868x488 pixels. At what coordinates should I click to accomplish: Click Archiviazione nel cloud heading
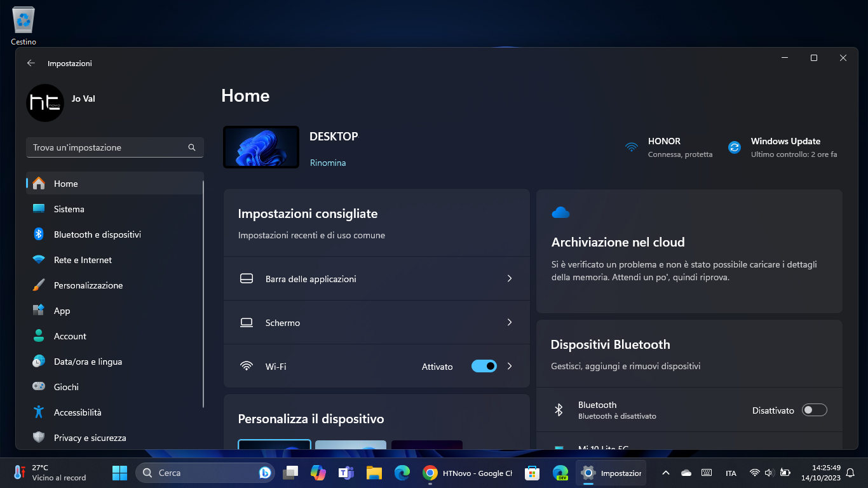pyautogui.click(x=618, y=242)
